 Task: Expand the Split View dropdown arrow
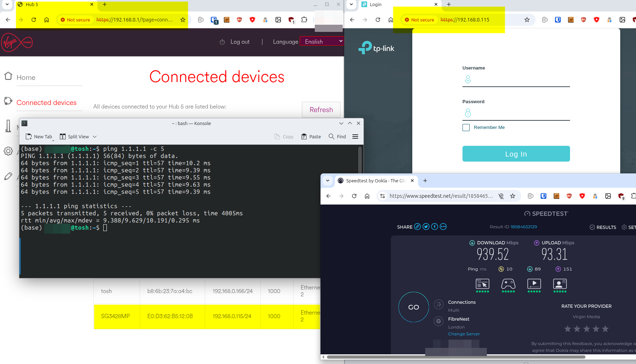click(x=95, y=136)
